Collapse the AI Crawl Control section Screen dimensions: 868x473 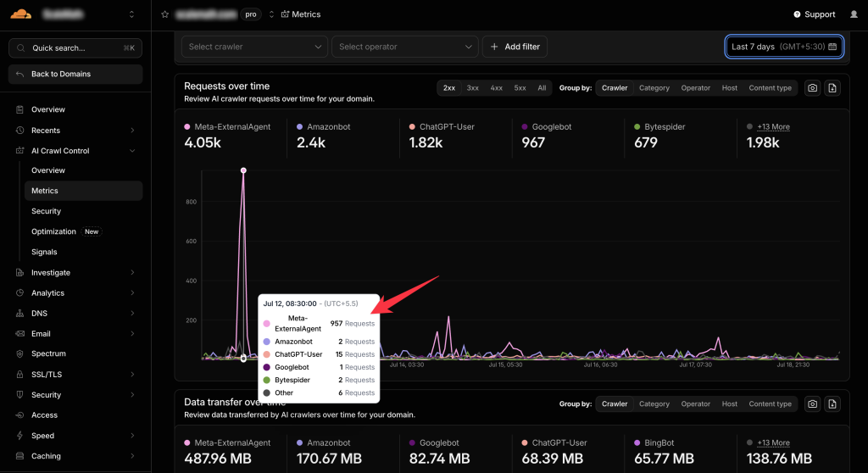pos(132,151)
